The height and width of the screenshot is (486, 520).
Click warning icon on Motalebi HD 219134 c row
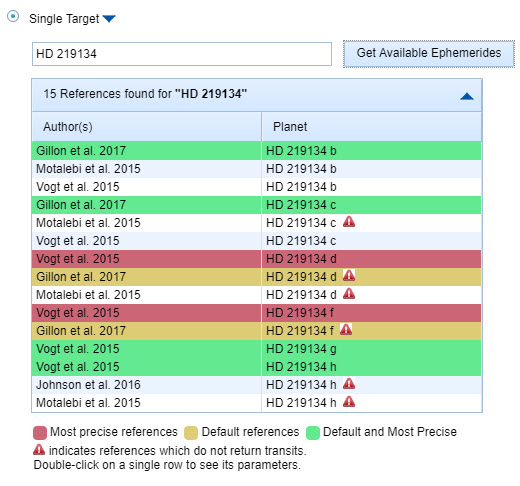349,221
